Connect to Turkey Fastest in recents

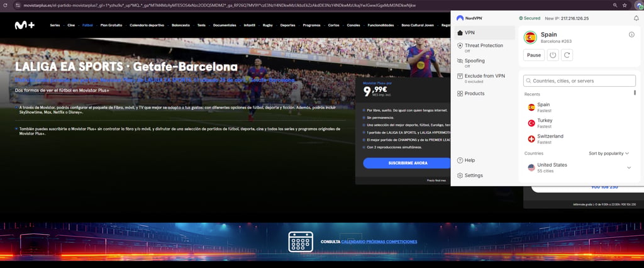point(579,123)
